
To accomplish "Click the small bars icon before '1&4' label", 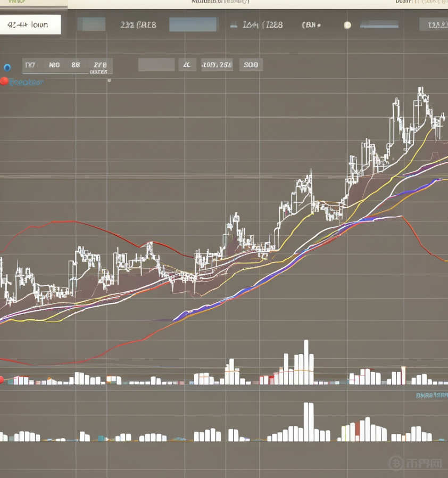I will [x=233, y=24].
